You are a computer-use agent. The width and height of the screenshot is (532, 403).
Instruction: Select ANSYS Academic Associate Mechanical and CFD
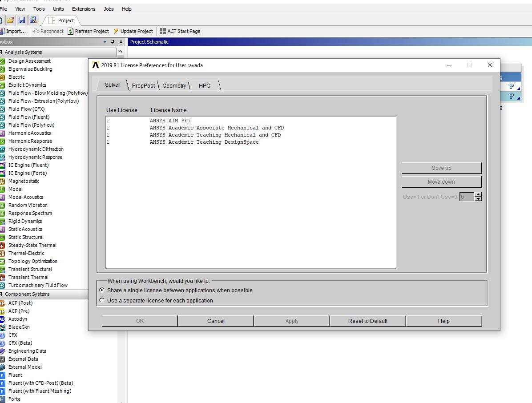[x=251, y=128]
